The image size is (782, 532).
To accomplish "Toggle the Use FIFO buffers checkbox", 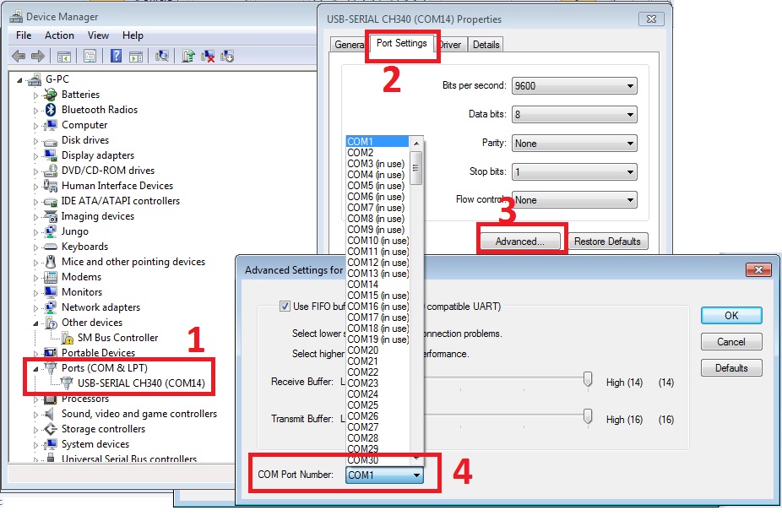I will pos(285,307).
